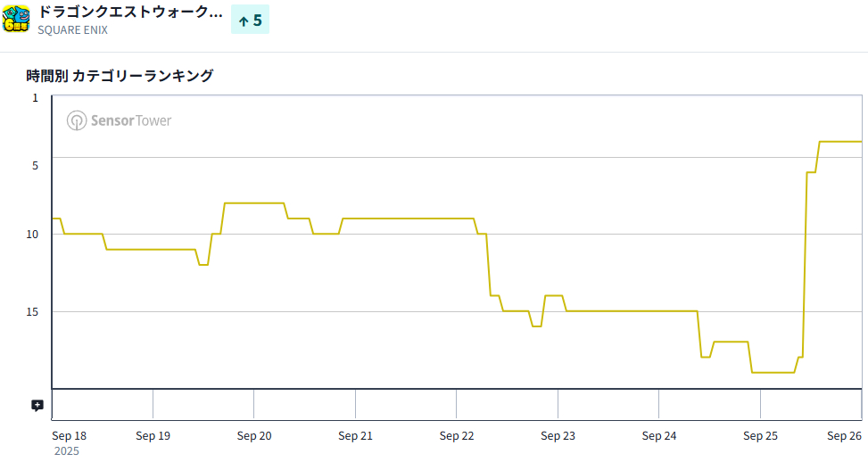Click the rank 1 label on y-axis

pyautogui.click(x=36, y=97)
